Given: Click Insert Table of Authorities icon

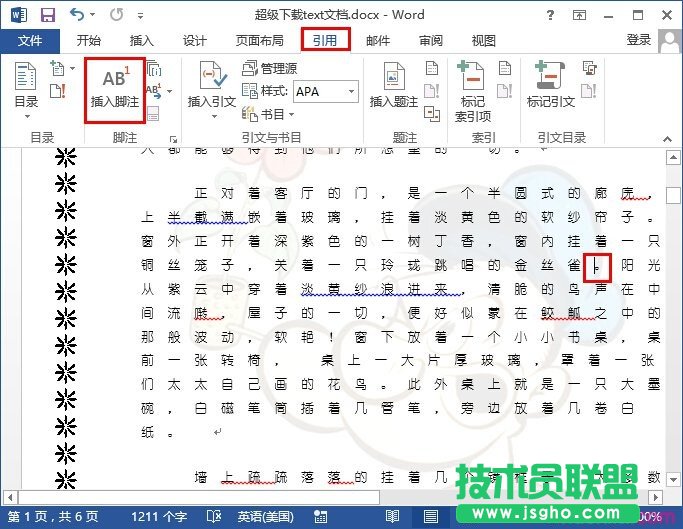Looking at the screenshot, I should click(x=590, y=68).
